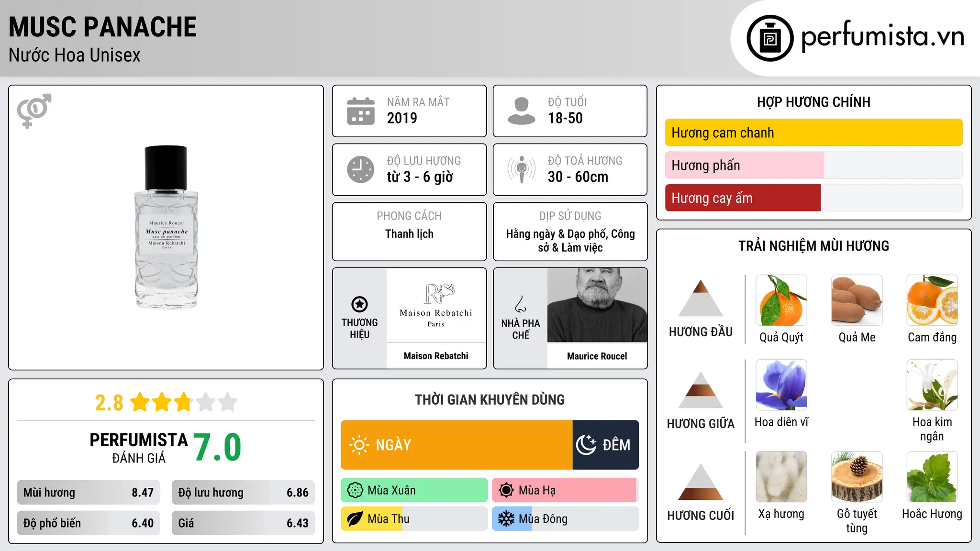Click the MUSC PANACHE title
Viewport: 980px width, 551px height.
click(x=102, y=27)
